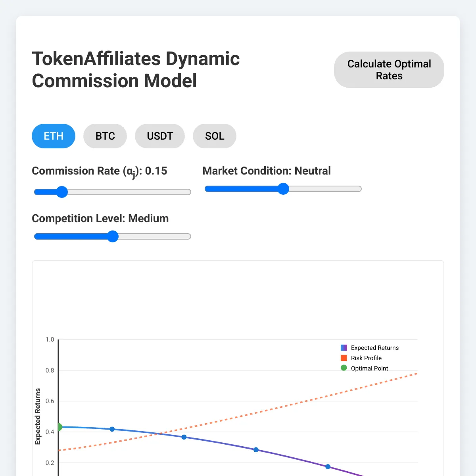The height and width of the screenshot is (476, 476).
Task: Click the last visible data point on the returns curve
Action: pos(327,467)
